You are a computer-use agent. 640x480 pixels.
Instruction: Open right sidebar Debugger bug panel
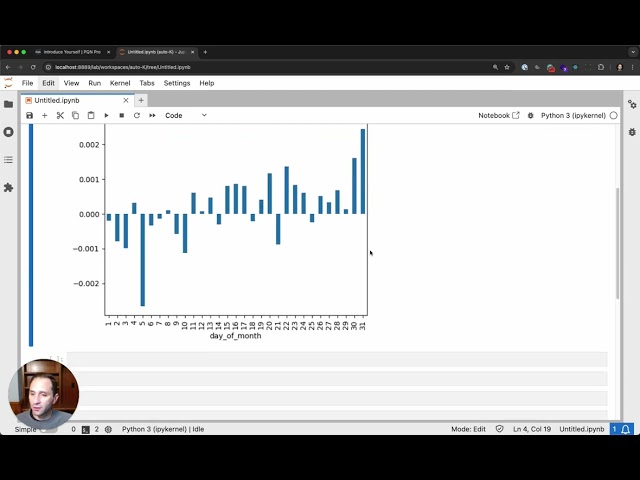[x=632, y=132]
